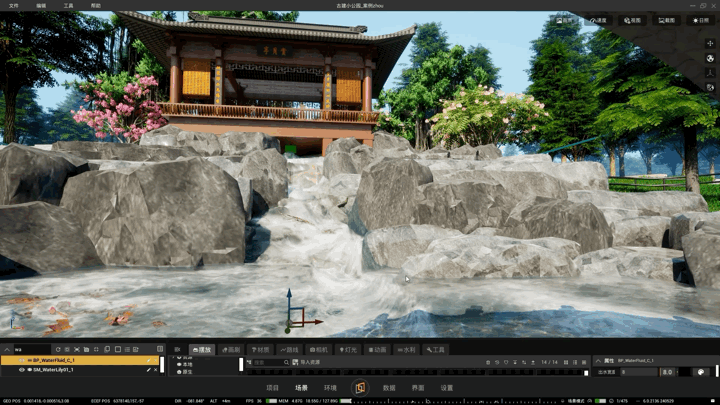Switch to the 材质 materials tab
Viewport: 720px width, 405px height.
(x=260, y=349)
